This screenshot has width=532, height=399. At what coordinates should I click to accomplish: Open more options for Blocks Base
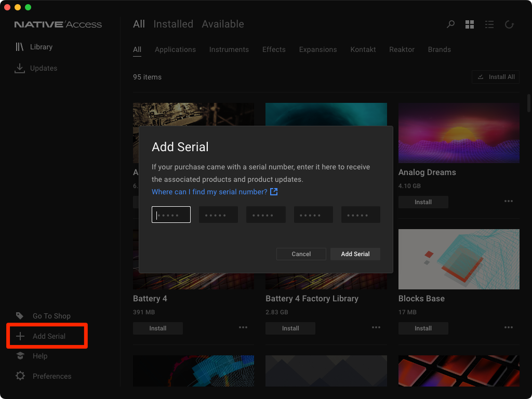tap(508, 327)
